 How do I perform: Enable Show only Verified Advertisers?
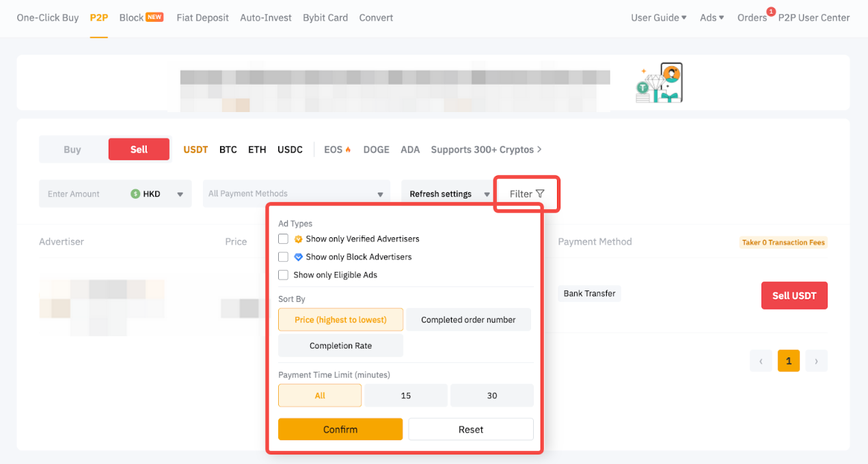click(x=283, y=239)
